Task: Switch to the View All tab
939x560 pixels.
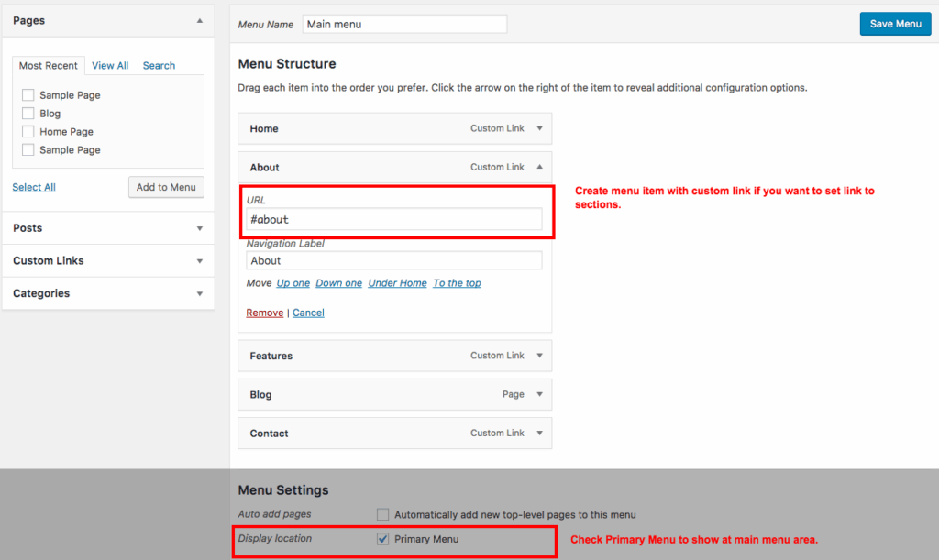Action: pos(110,66)
